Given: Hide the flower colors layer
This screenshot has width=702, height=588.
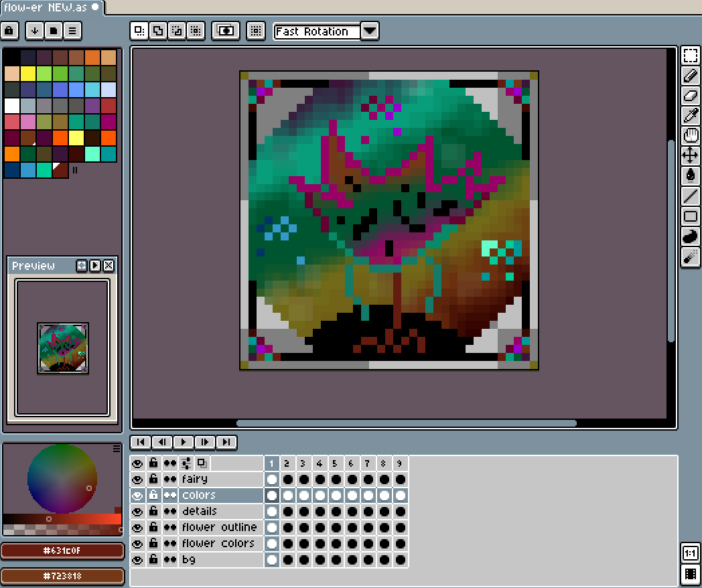Looking at the screenshot, I should (137, 544).
